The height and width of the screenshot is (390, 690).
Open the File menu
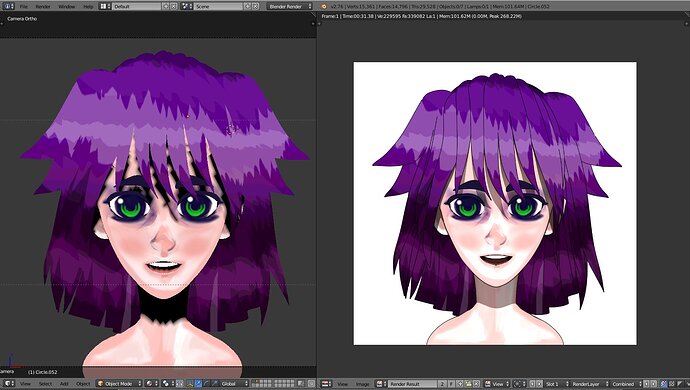click(23, 7)
